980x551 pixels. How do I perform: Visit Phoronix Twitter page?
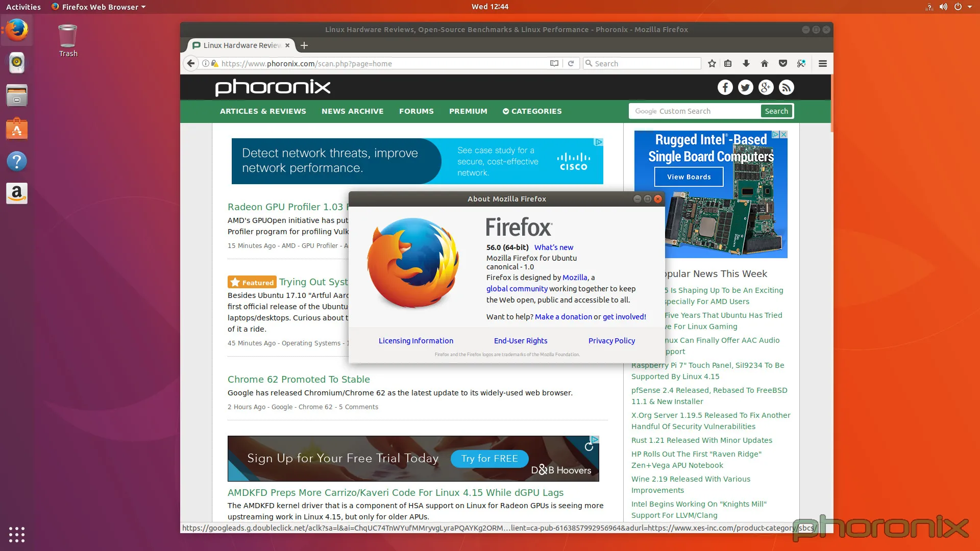coord(745,87)
